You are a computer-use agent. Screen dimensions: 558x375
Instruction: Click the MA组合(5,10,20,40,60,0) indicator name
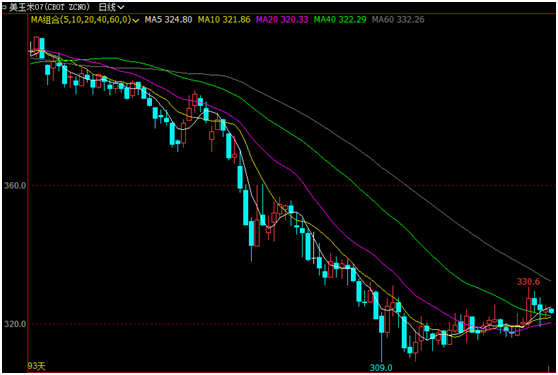(81, 20)
